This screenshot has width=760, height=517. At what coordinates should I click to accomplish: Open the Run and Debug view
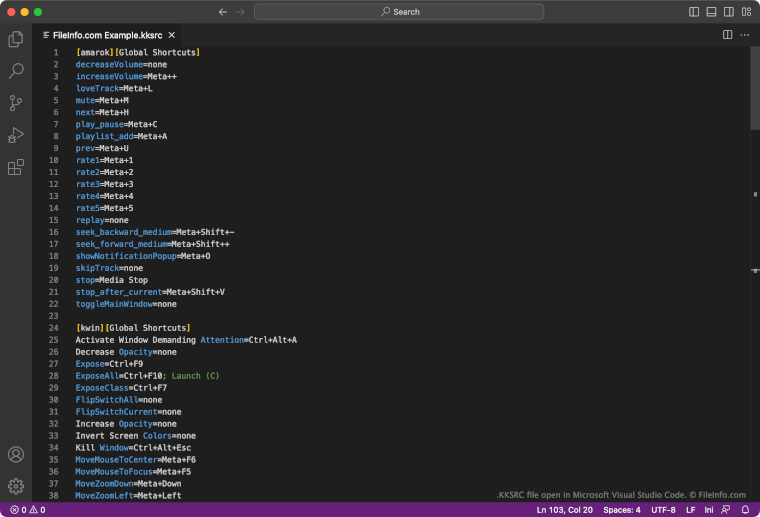click(x=16, y=135)
